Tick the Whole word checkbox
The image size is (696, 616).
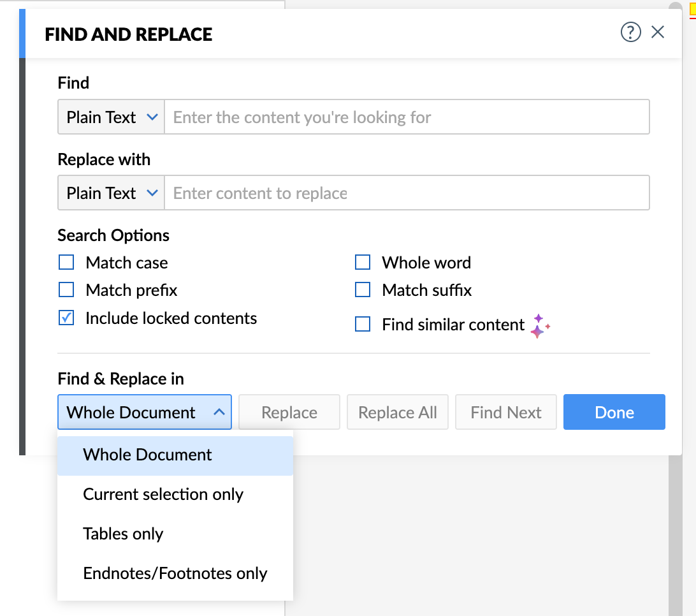363,262
